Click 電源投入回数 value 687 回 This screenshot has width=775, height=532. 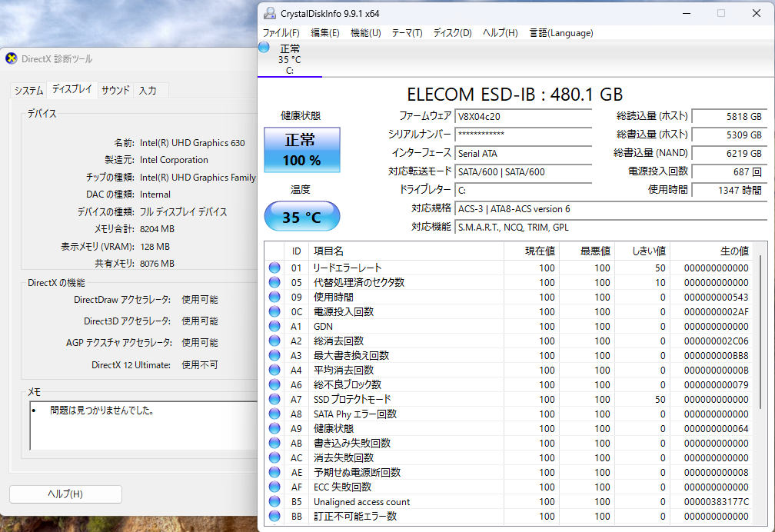(x=729, y=171)
